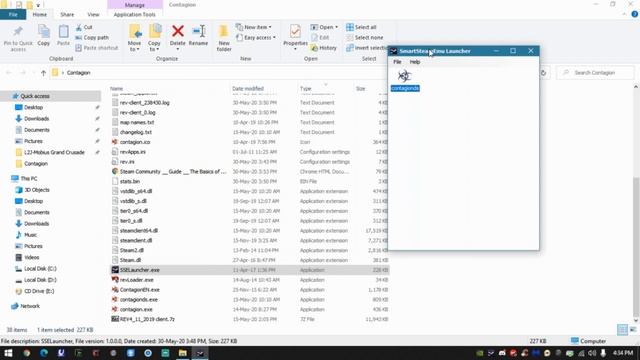Select the rev.ini file
The width and height of the screenshot is (640, 360).
249,162
